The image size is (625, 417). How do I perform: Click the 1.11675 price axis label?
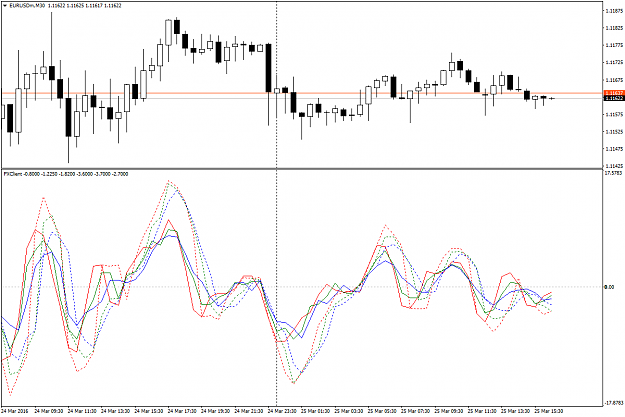[x=614, y=80]
